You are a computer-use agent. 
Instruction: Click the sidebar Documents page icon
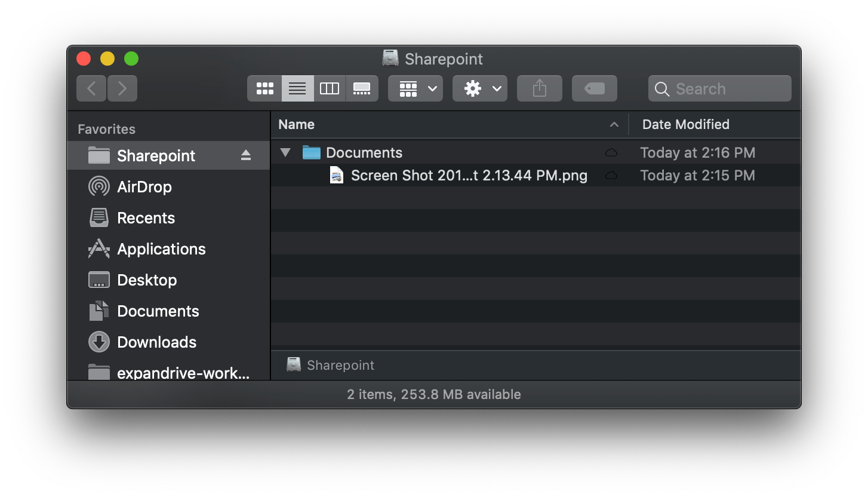coord(99,311)
